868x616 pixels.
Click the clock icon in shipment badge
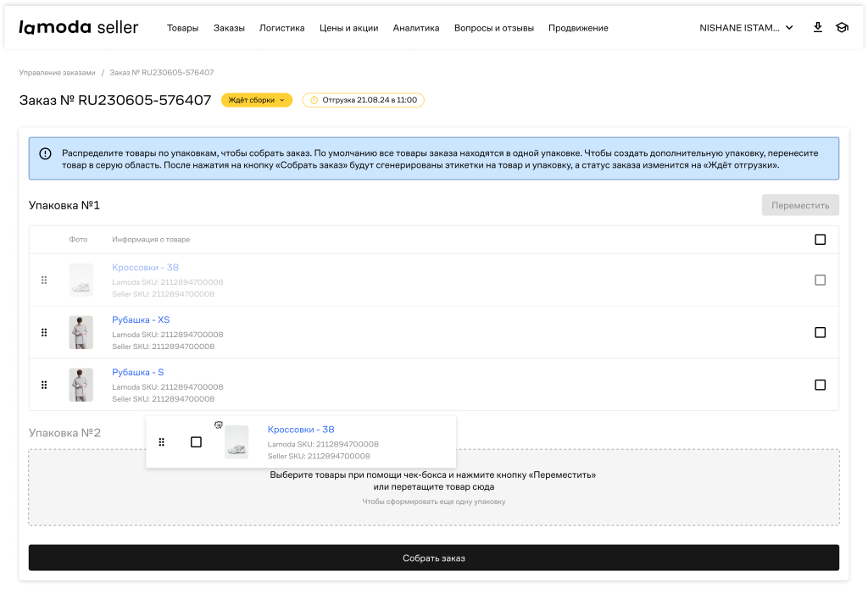coord(314,100)
